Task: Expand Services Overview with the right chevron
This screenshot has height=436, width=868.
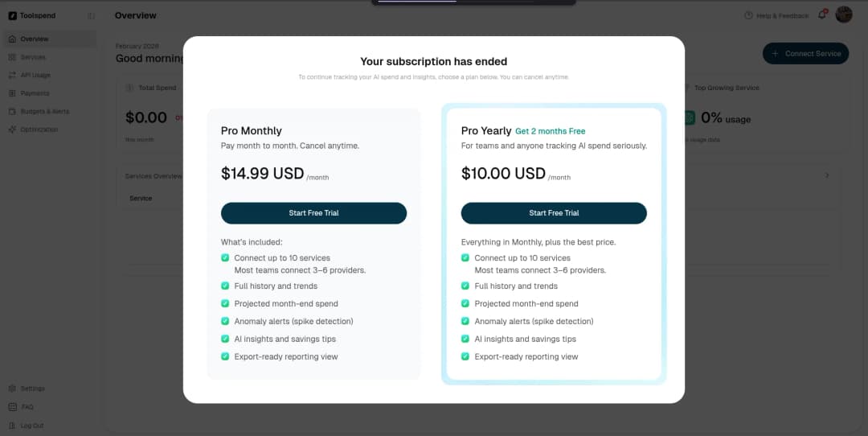Action: click(827, 175)
